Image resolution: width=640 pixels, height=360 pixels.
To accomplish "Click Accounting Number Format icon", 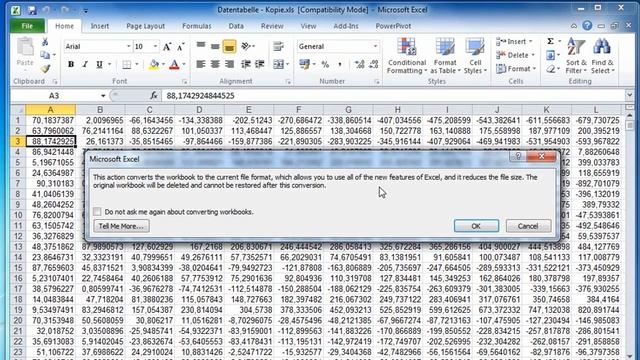I will (x=304, y=64).
